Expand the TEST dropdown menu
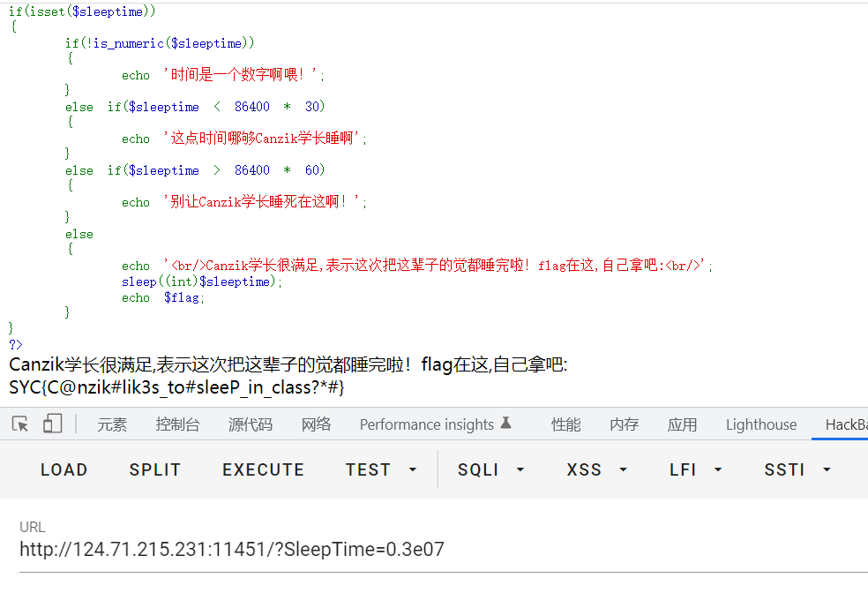Screen dimensions: 868x593 click(381, 469)
